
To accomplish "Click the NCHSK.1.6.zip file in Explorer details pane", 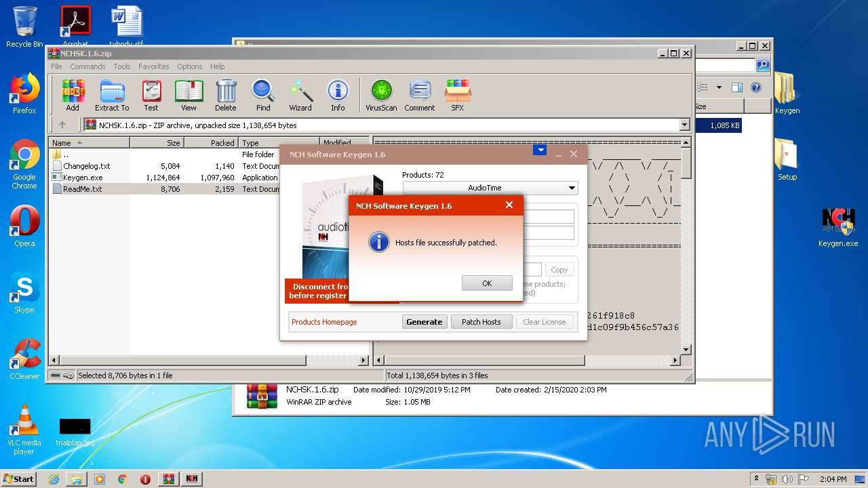I will coord(312,390).
